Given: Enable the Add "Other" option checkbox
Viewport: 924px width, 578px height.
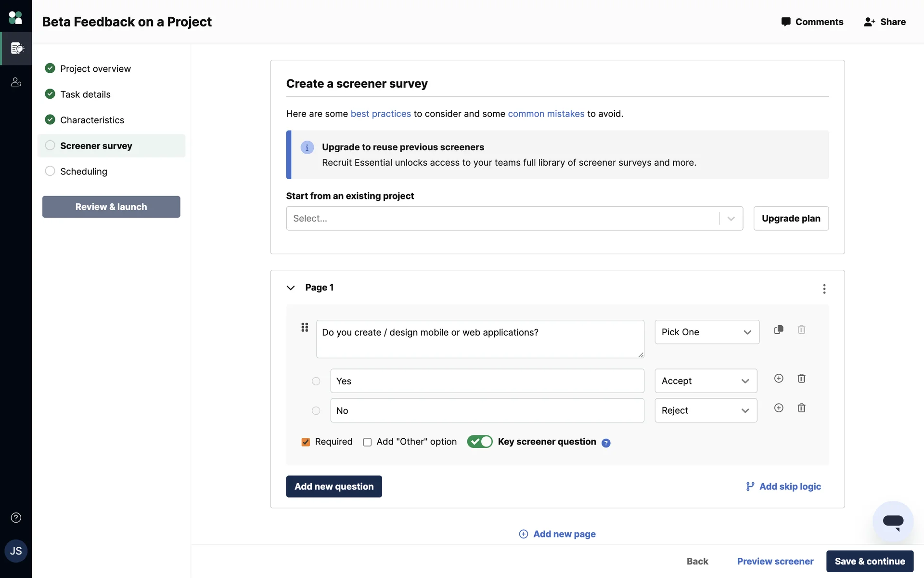Looking at the screenshot, I should tap(367, 442).
